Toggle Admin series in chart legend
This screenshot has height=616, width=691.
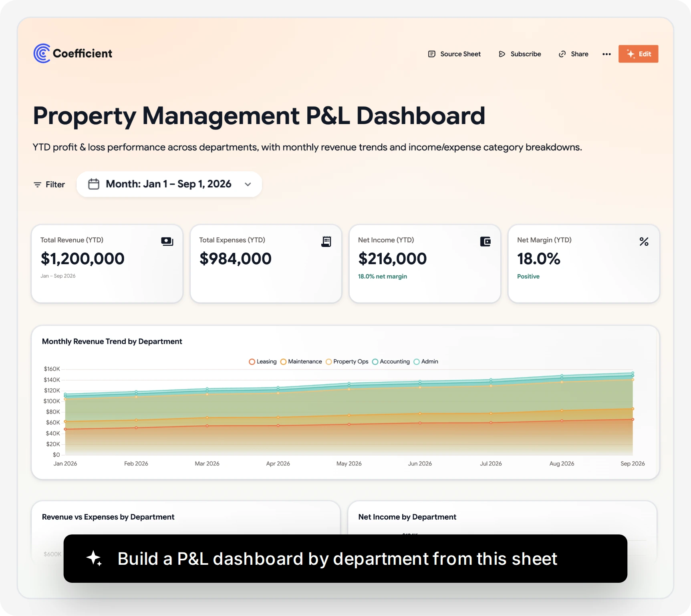(x=426, y=361)
